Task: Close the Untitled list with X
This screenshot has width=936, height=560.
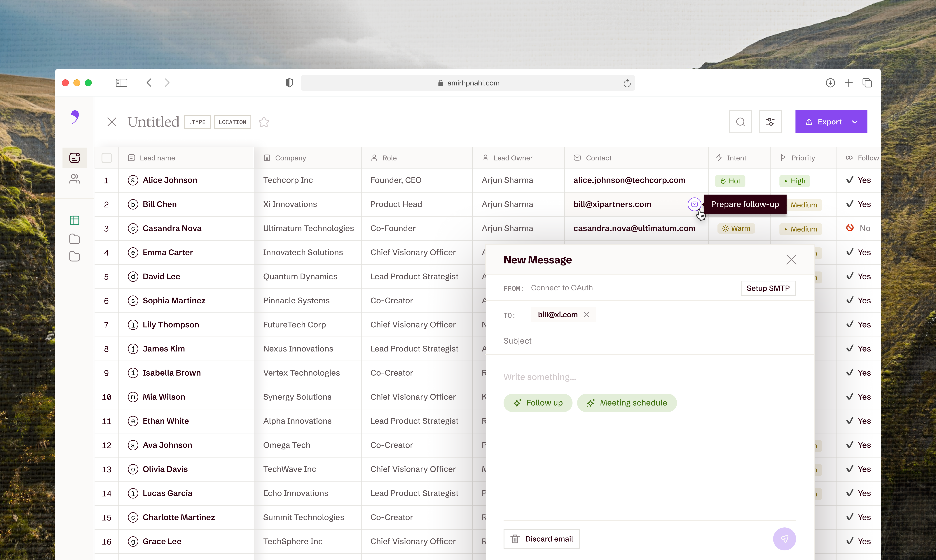Action: coord(112,122)
